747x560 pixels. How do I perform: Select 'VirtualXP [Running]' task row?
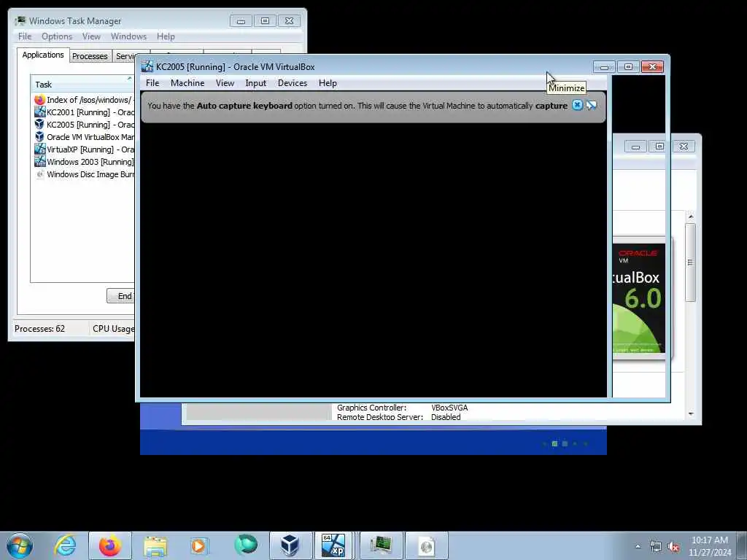[84, 149]
